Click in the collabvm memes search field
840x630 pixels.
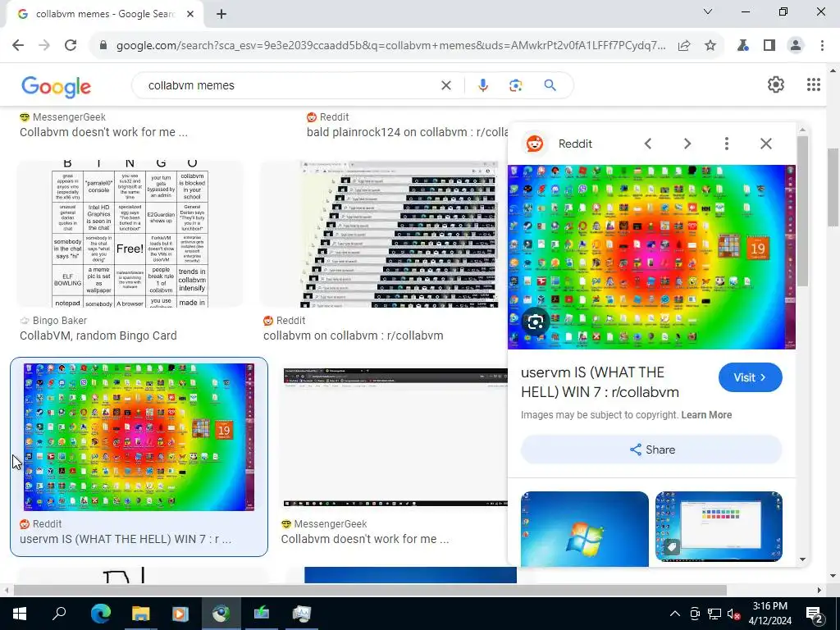coord(290,85)
